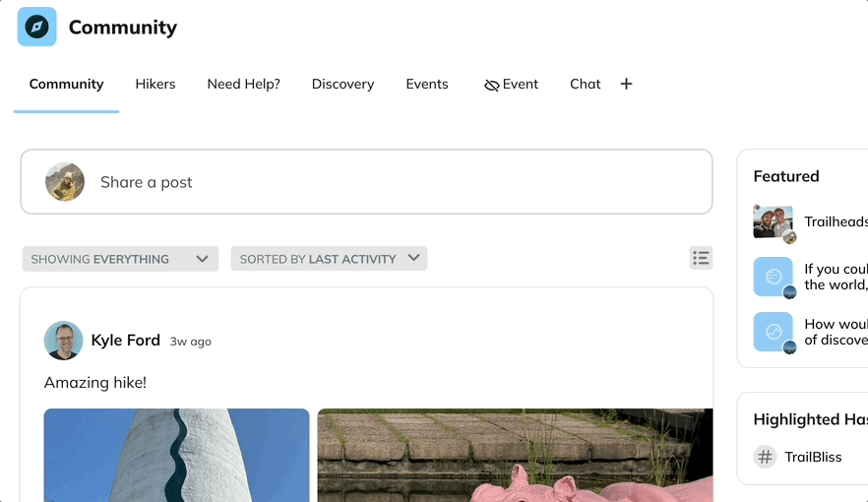Open the Need Help? tab
Screen dimensions: 868x502
[x=244, y=84]
